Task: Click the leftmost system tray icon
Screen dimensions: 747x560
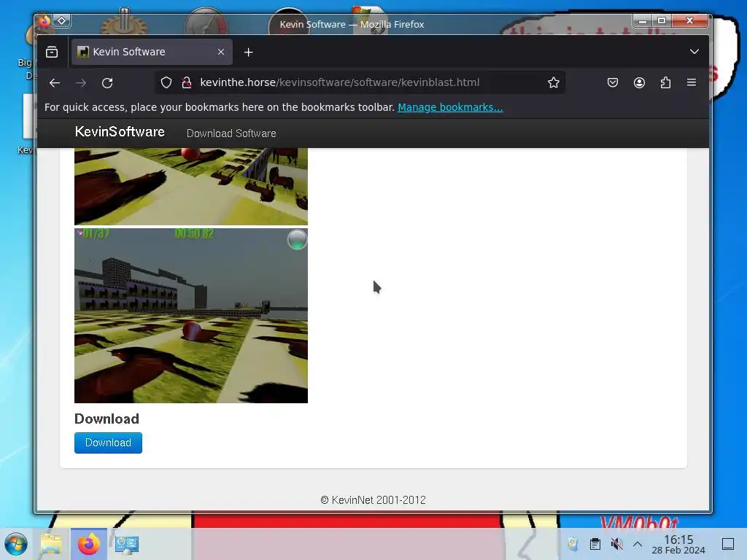Action: [573, 544]
